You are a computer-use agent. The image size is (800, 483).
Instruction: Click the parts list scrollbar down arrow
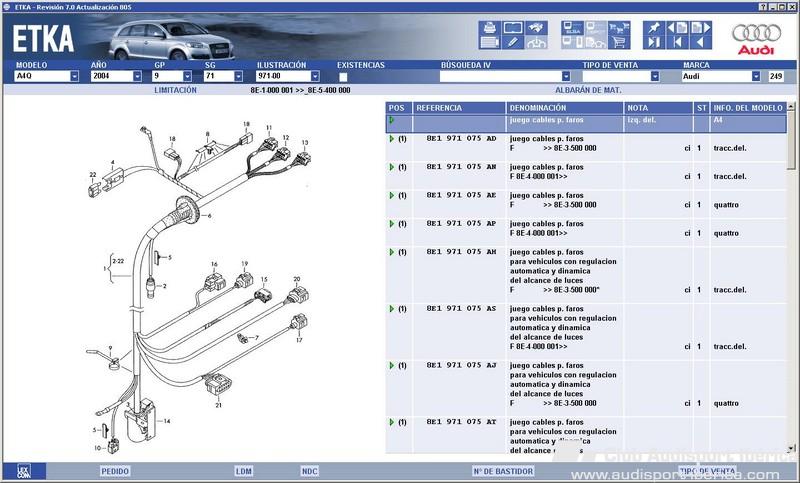point(791,449)
